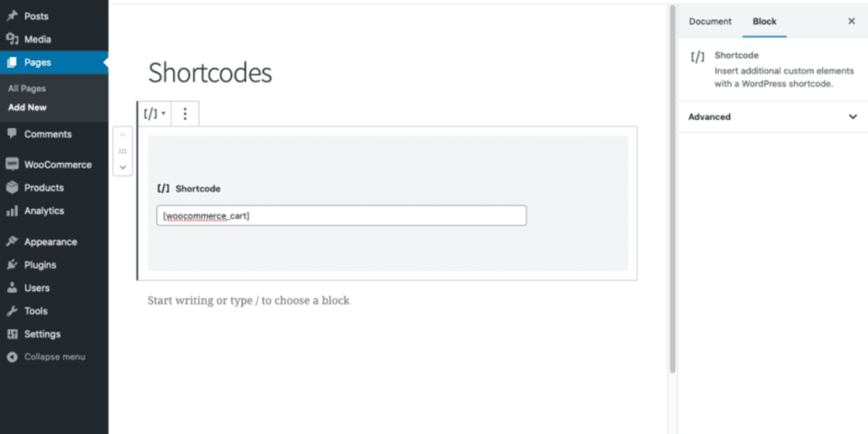
Task: Open Analytics via bar chart icon
Action: click(x=12, y=211)
